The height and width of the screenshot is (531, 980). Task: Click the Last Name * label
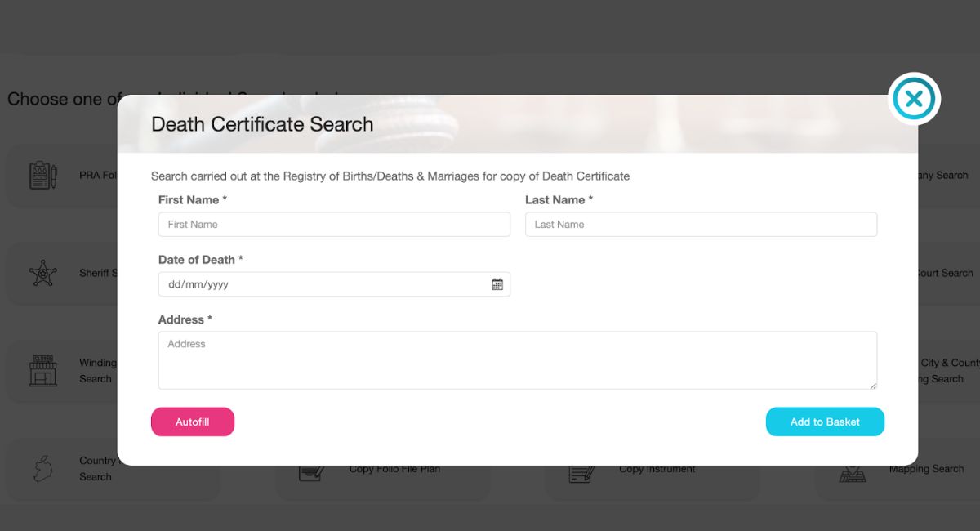pyautogui.click(x=559, y=199)
